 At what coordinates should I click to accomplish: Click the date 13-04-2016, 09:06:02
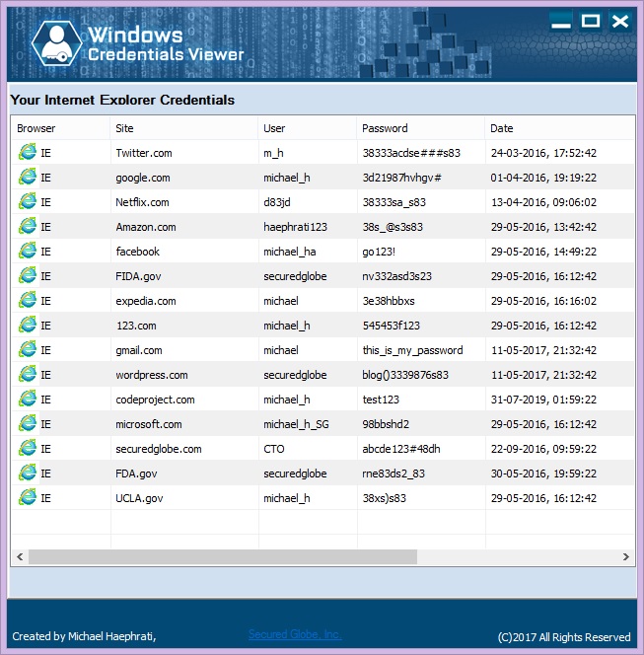[x=543, y=202]
